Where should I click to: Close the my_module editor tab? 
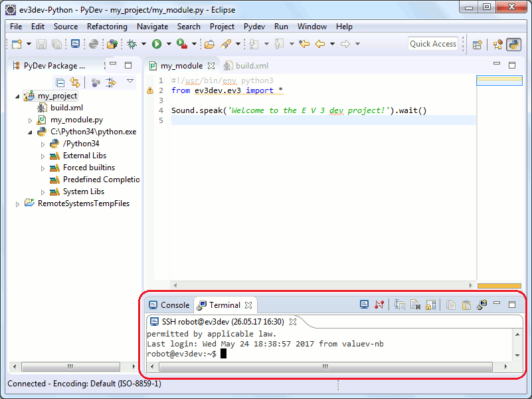coord(211,66)
